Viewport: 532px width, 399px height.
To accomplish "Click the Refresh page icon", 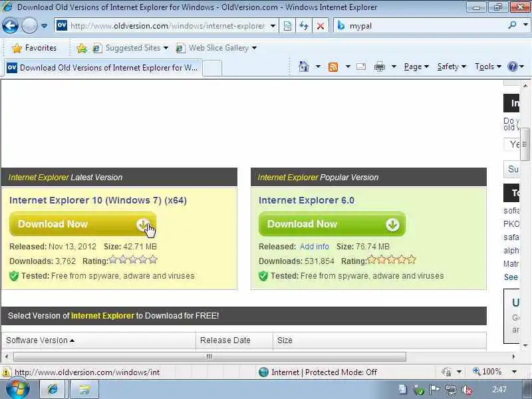I will pyautogui.click(x=304, y=26).
